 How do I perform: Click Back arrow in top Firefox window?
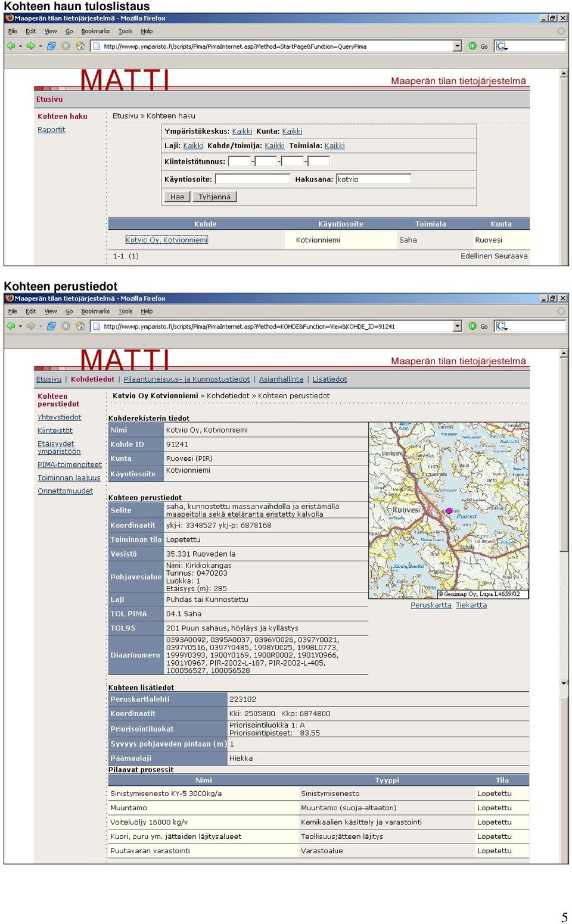[x=11, y=46]
